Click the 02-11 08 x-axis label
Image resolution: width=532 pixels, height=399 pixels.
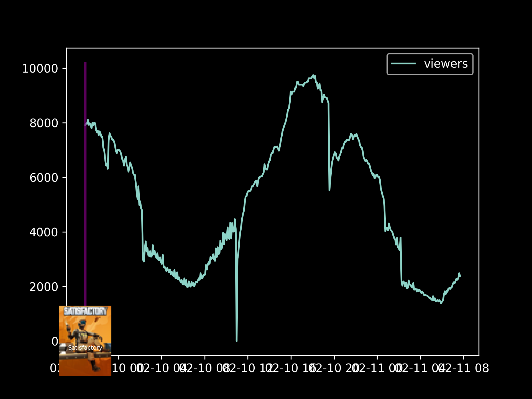point(463,369)
